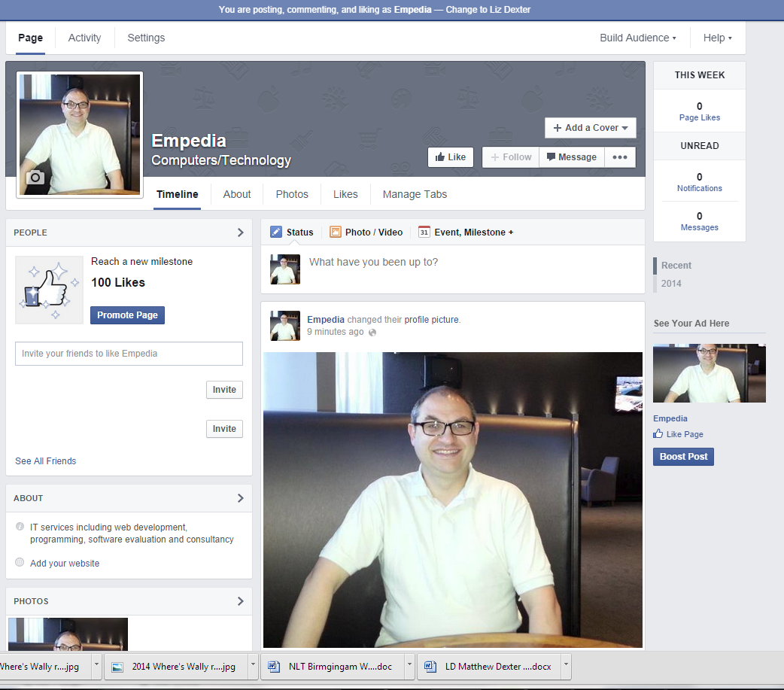The image size is (784, 690).
Task: Click Like Page thumbs-up in ad preview
Action: click(658, 434)
